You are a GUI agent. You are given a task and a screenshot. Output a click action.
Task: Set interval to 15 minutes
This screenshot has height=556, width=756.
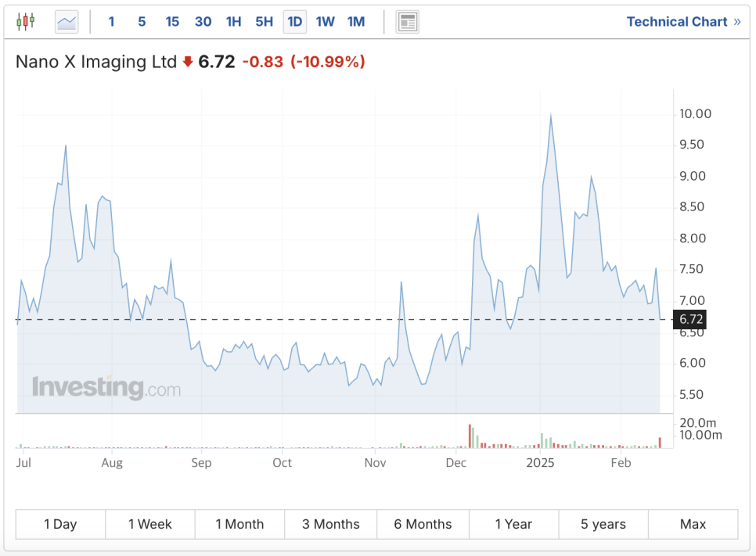coord(172,22)
